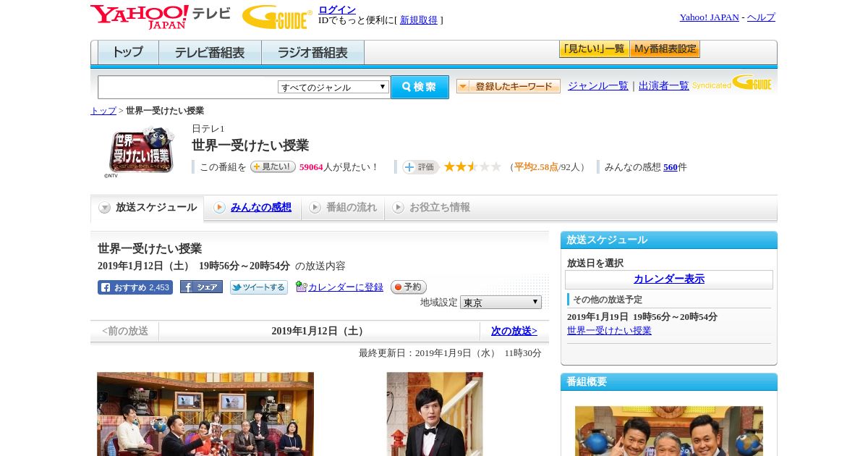
Task: Focus the program search text field
Action: [x=187, y=87]
